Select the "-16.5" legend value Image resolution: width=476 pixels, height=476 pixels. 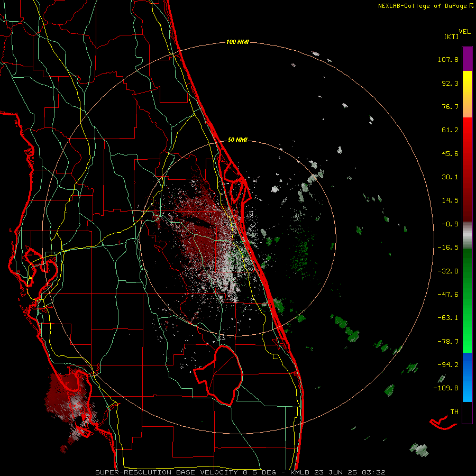point(448,248)
